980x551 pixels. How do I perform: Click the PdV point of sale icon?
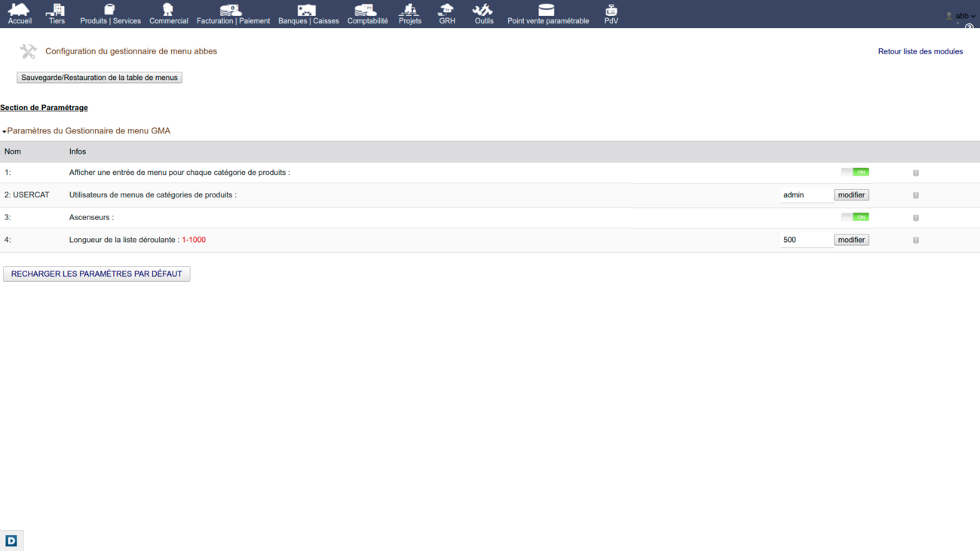tap(611, 11)
